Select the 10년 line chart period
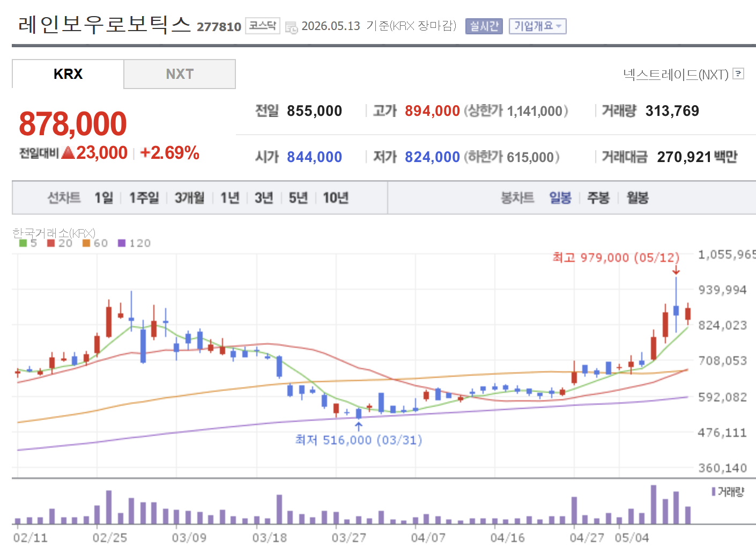The height and width of the screenshot is (557, 756). (x=336, y=198)
